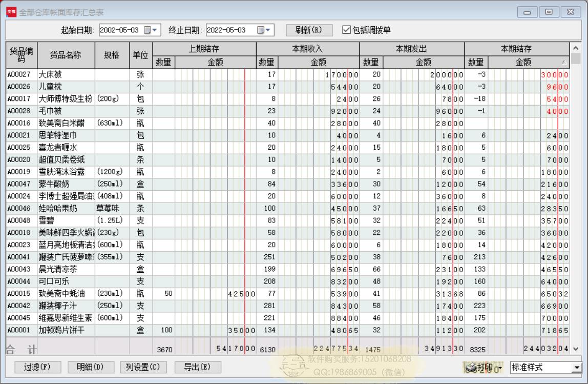Click the start date input field
The image size is (588, 384).
coord(120,30)
